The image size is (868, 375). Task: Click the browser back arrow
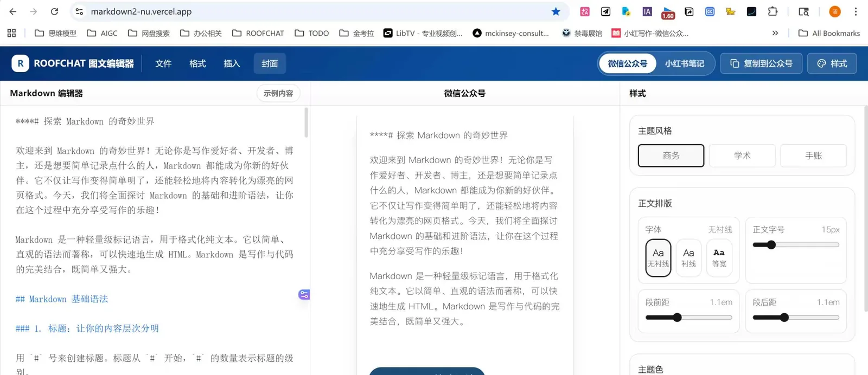click(x=12, y=11)
